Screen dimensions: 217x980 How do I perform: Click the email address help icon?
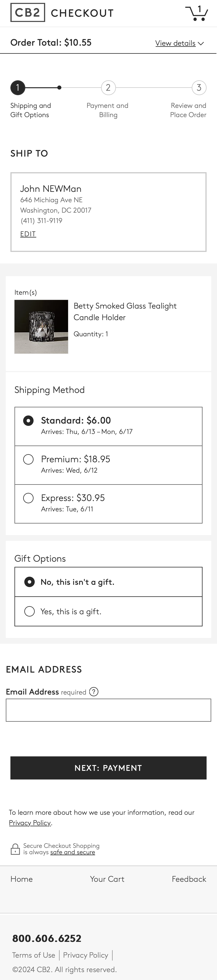point(94,692)
